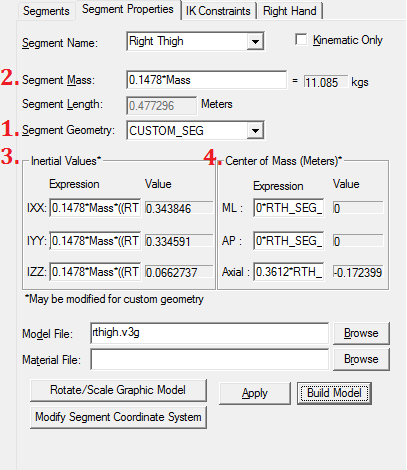Click the ML center of mass expression

289,208
